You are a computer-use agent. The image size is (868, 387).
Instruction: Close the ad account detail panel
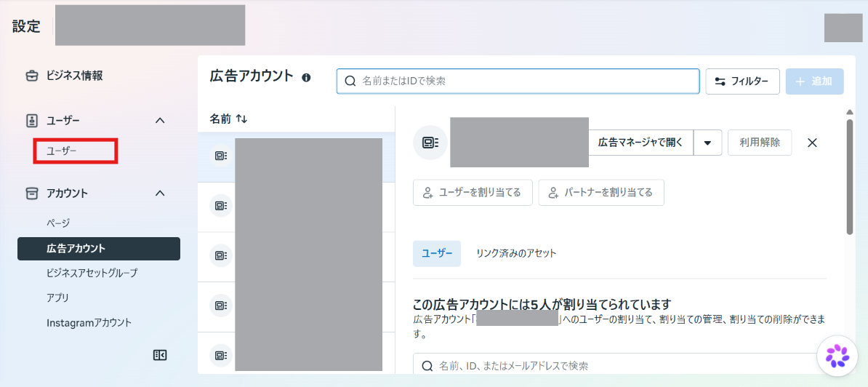(812, 143)
